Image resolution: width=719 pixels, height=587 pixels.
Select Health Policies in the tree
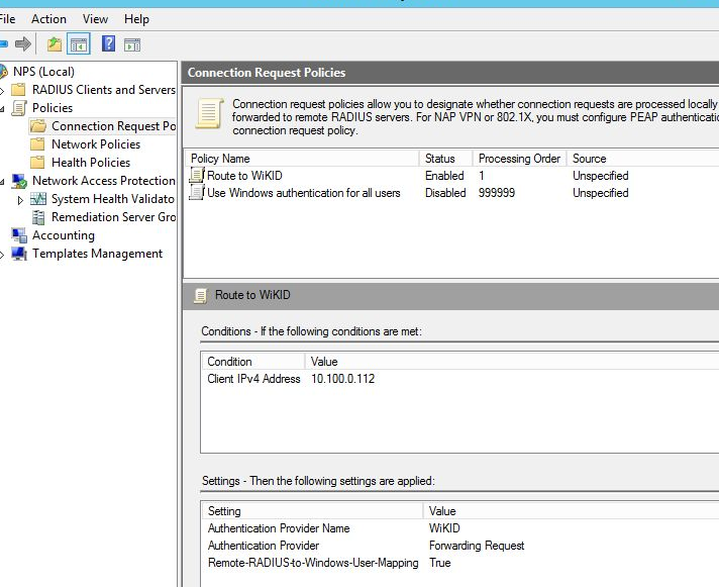click(90, 162)
